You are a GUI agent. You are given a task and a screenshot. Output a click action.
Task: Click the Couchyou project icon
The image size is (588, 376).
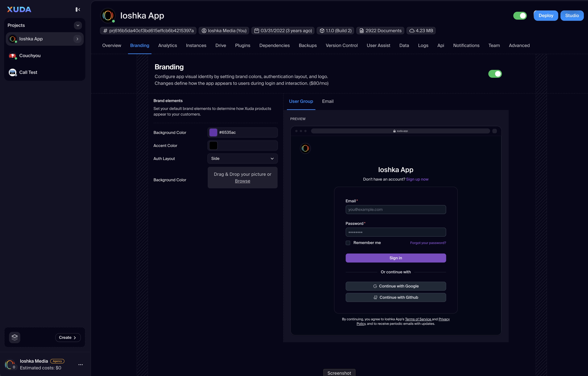tap(12, 56)
